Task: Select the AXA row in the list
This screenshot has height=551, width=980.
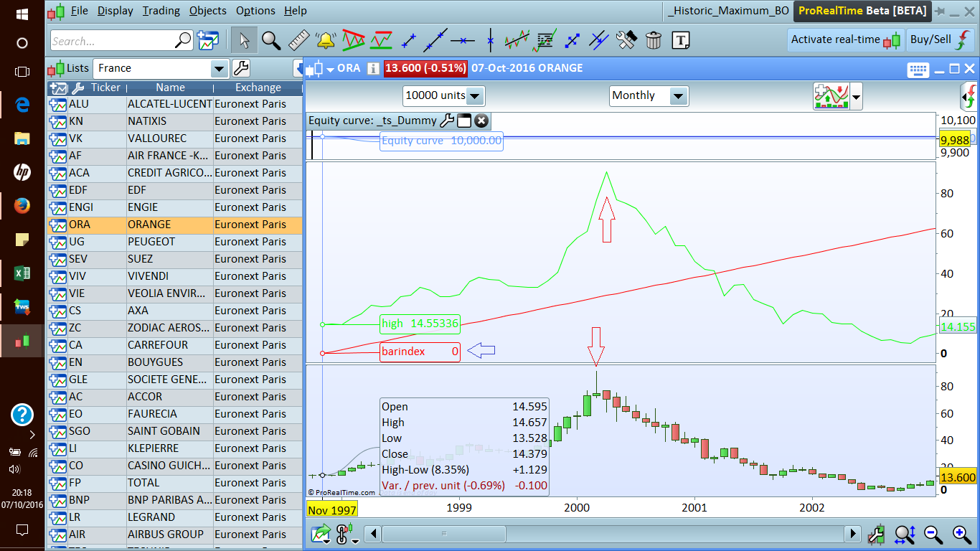Action: (175, 311)
